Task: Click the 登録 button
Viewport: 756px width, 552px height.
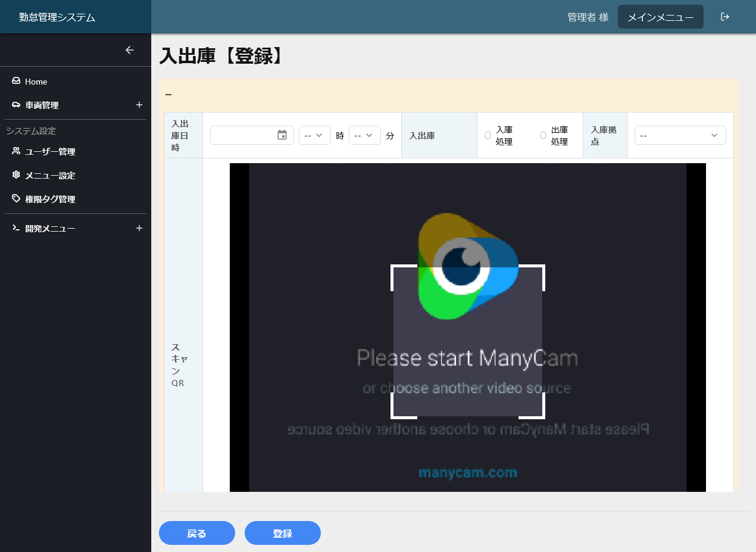Action: point(283,533)
